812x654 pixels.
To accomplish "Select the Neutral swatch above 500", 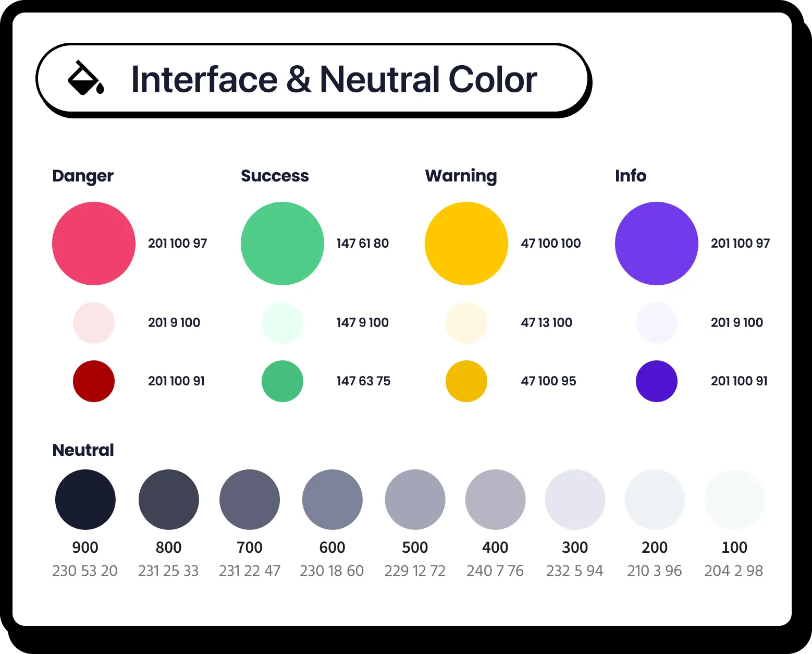I will click(x=415, y=500).
